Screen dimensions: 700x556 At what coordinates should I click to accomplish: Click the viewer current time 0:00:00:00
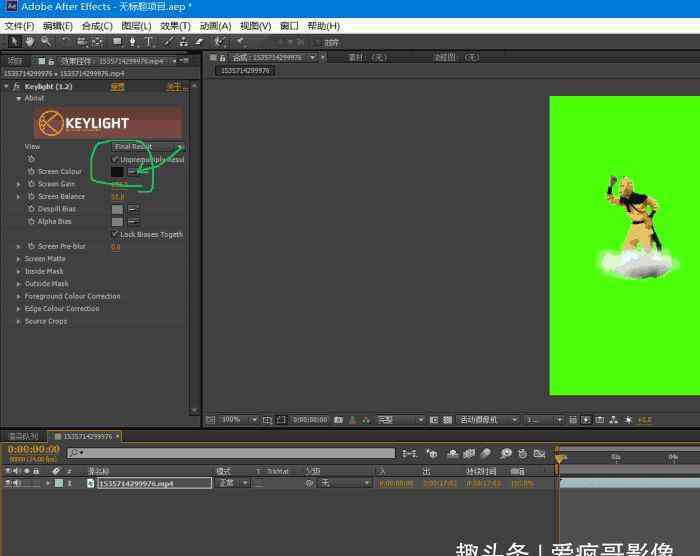(310, 420)
